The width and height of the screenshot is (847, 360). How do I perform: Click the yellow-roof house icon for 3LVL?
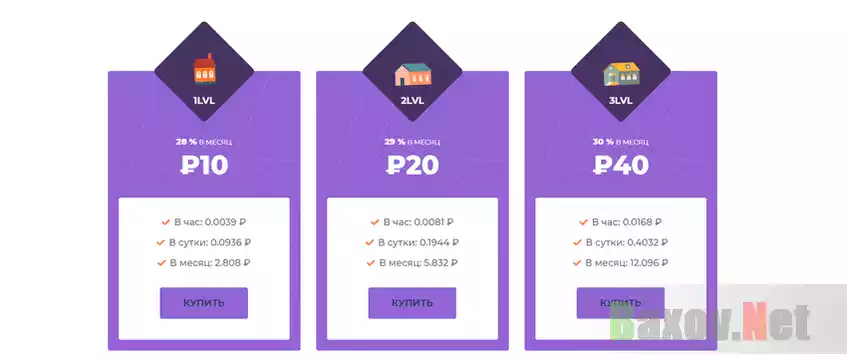621,75
